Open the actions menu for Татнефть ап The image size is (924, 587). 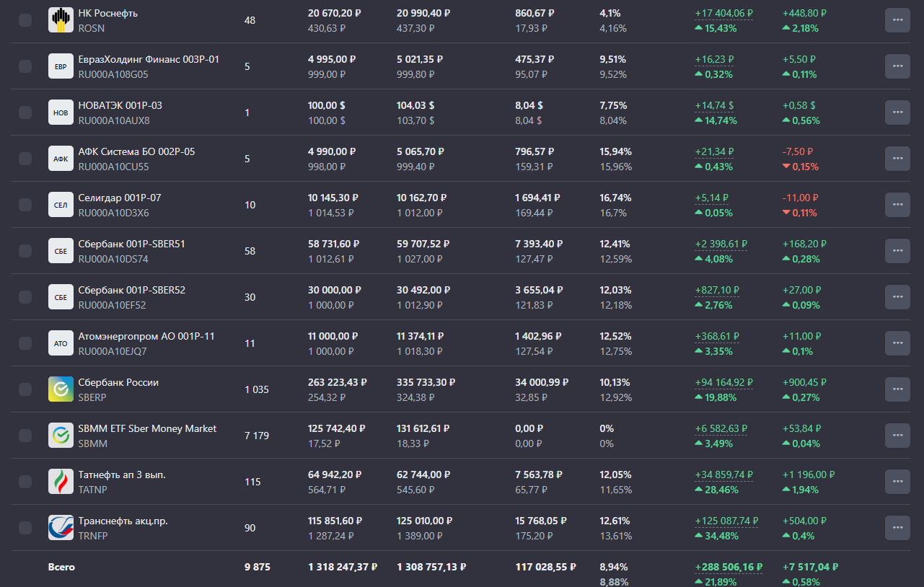(x=897, y=482)
